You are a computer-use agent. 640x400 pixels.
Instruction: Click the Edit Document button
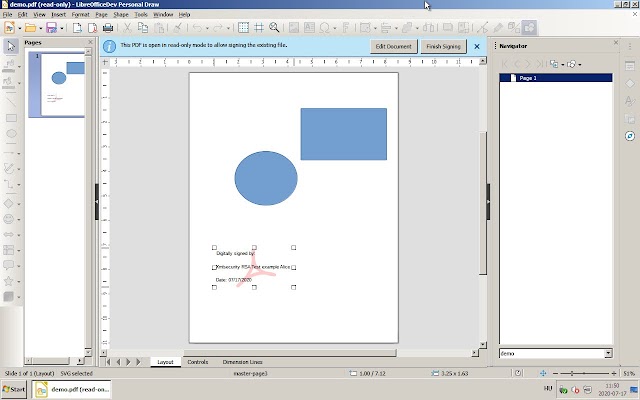[393, 46]
